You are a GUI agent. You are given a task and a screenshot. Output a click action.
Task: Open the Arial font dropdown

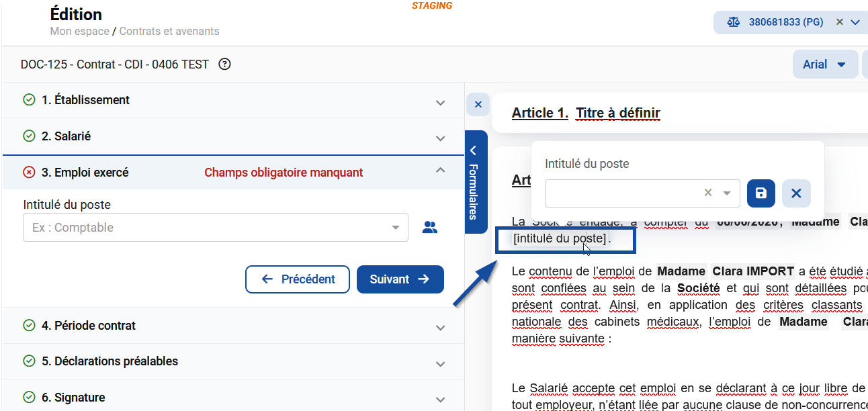tap(825, 64)
